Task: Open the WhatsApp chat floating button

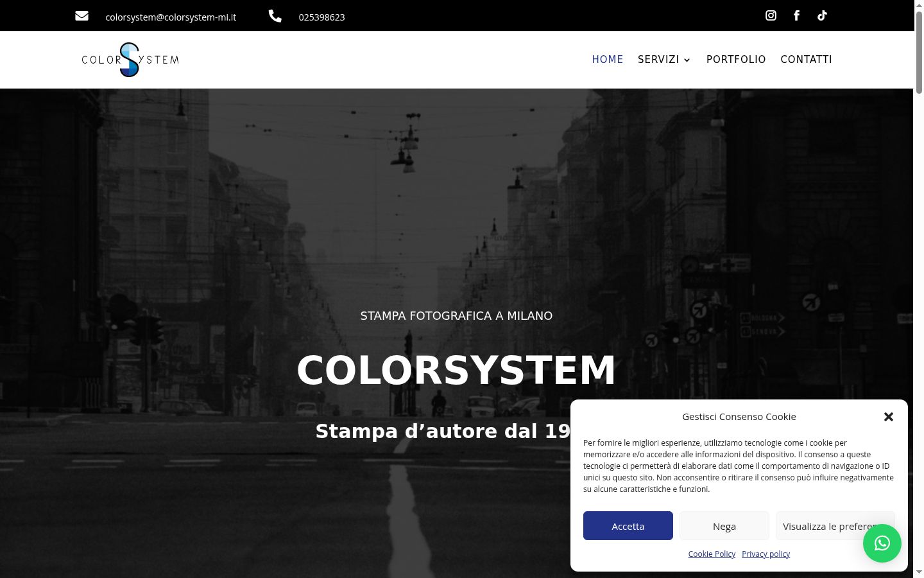Action: point(882,543)
